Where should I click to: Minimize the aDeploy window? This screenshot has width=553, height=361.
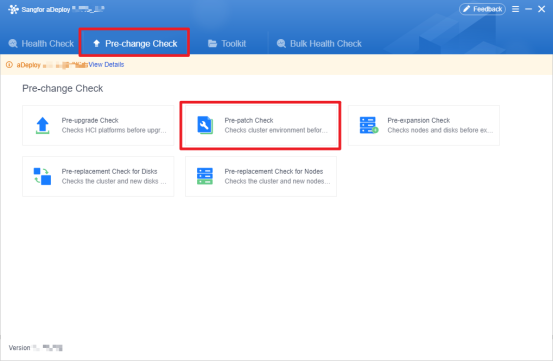[x=528, y=9]
